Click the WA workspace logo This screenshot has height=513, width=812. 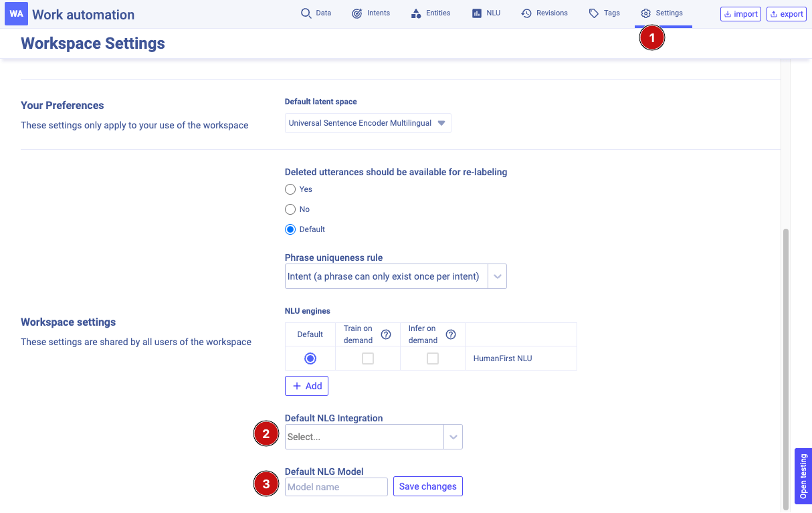pyautogui.click(x=16, y=13)
